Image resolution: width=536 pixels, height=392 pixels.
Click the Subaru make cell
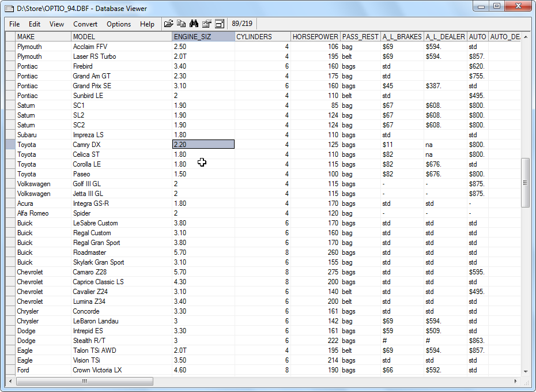(x=43, y=135)
